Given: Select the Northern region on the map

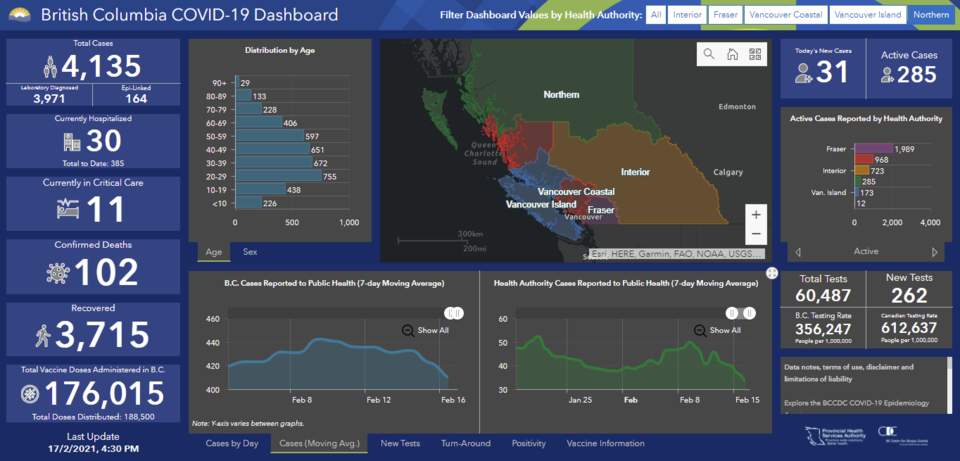Looking at the screenshot, I should 561,95.
